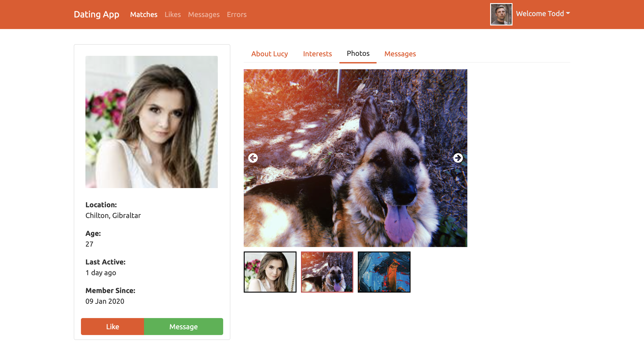Go to Matches in the navbar
This screenshot has width=644, height=352.
coord(144,15)
